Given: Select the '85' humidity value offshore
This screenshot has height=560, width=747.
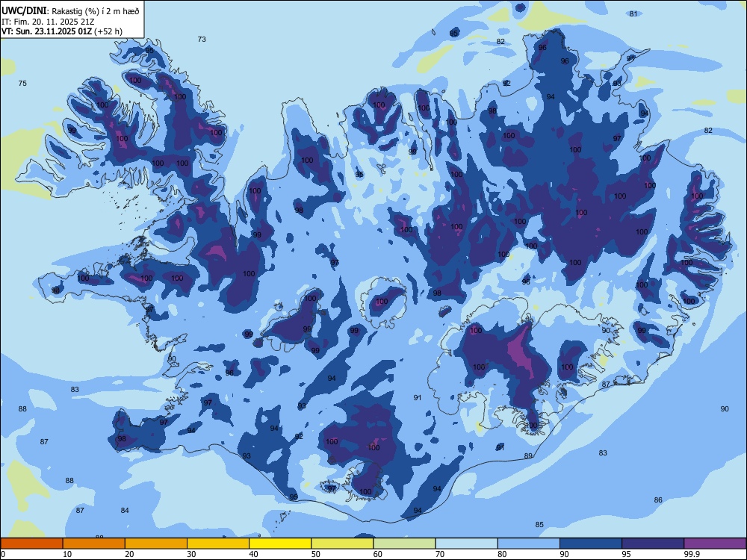Looking at the screenshot, I should [x=539, y=525].
